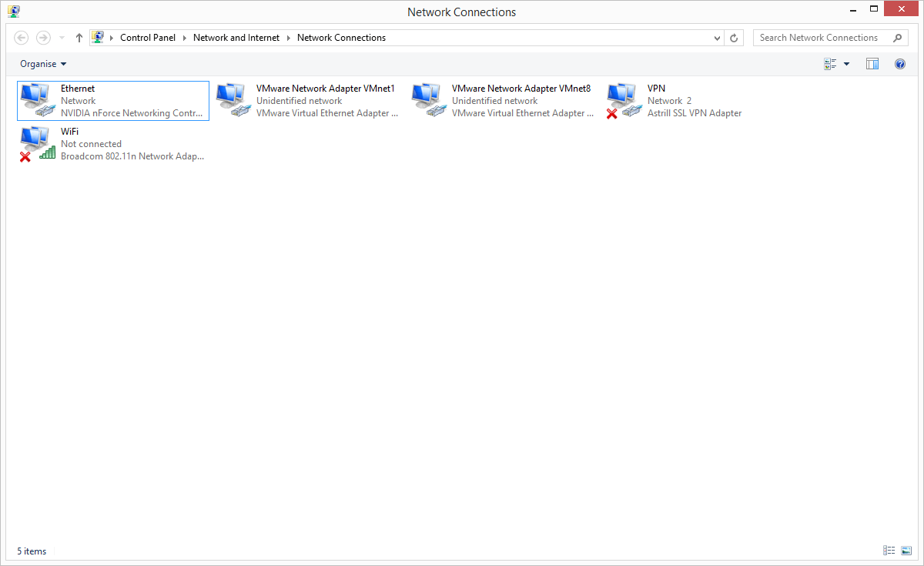924x566 pixels.
Task: Navigate to Control Panel breadcrumb
Action: pos(148,38)
